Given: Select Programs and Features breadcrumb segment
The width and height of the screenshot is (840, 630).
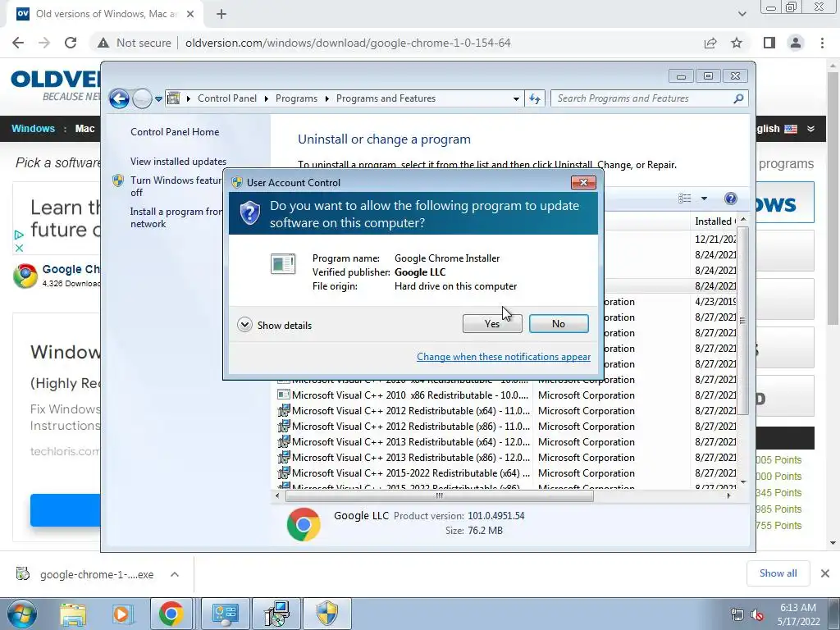Looking at the screenshot, I should point(386,98).
